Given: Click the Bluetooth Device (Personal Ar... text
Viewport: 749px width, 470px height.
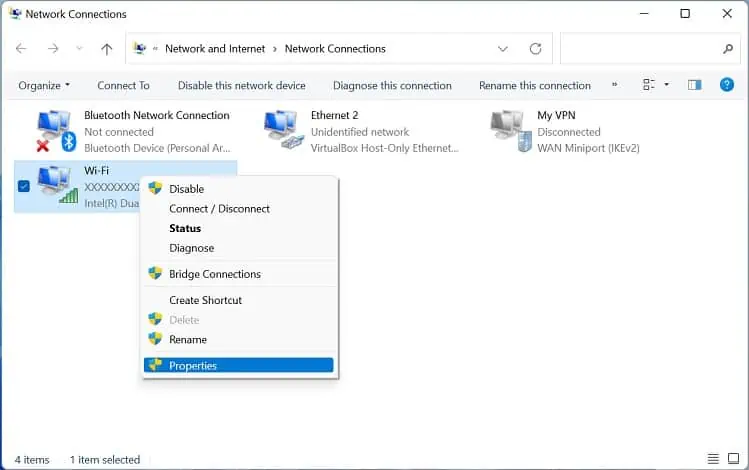Looking at the screenshot, I should (x=157, y=148).
